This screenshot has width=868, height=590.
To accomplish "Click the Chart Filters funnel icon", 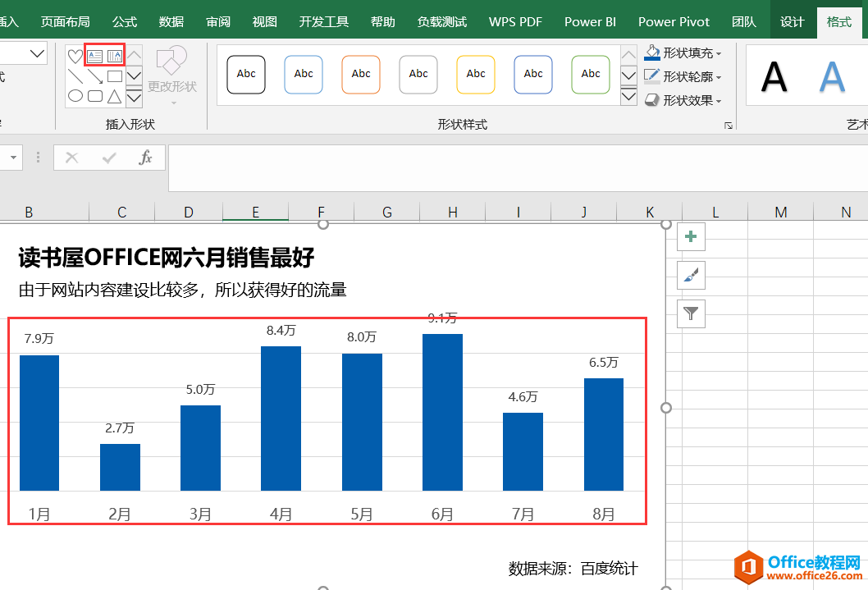I will pos(690,313).
